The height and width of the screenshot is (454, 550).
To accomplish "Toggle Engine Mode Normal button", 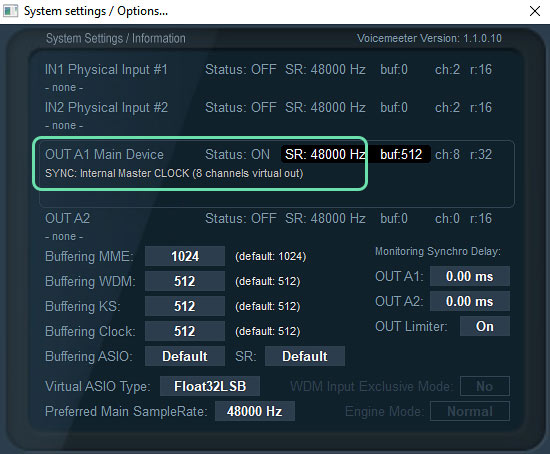I will [470, 411].
